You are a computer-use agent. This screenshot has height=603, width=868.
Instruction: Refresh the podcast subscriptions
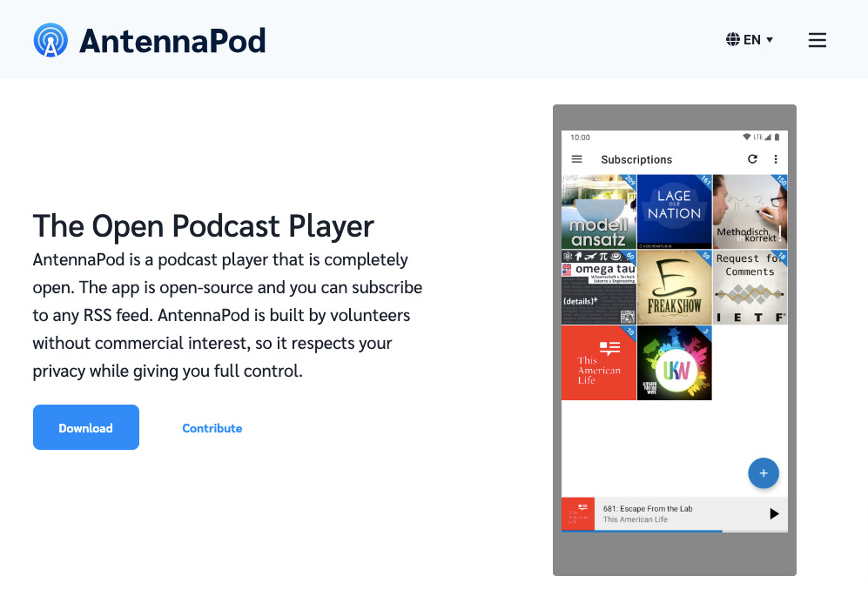752,159
